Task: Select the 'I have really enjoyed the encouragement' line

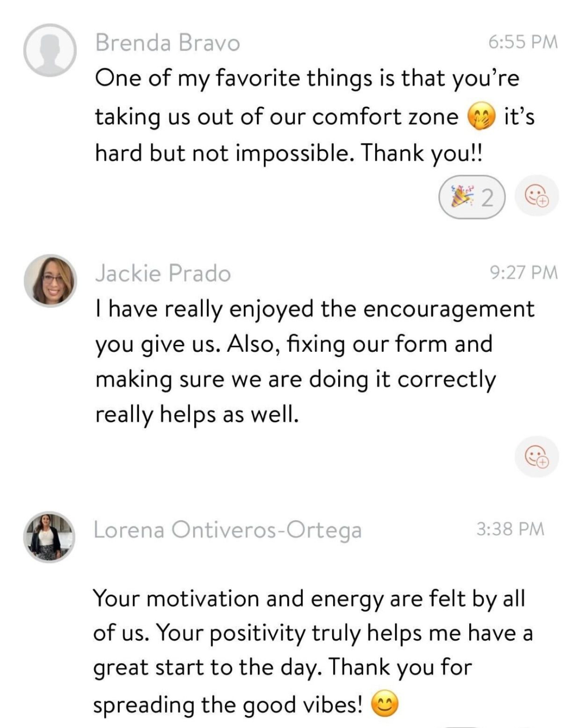Action: pos(315,309)
